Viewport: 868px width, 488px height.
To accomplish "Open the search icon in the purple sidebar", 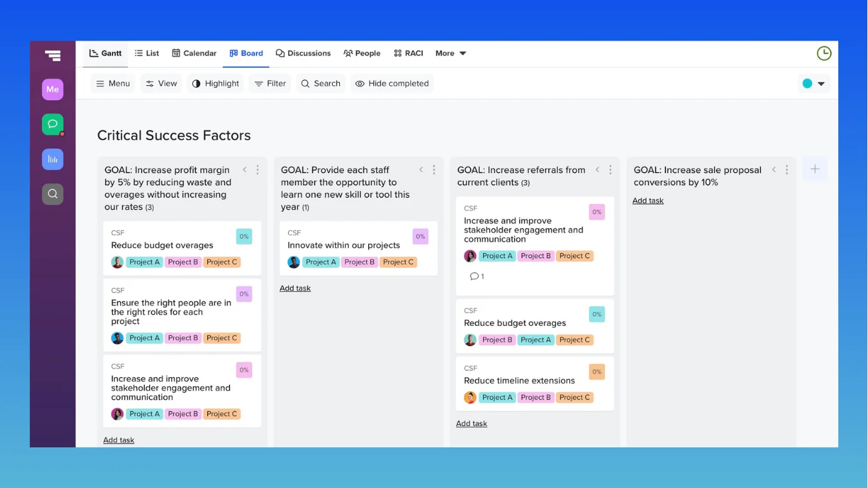I will tap(52, 192).
